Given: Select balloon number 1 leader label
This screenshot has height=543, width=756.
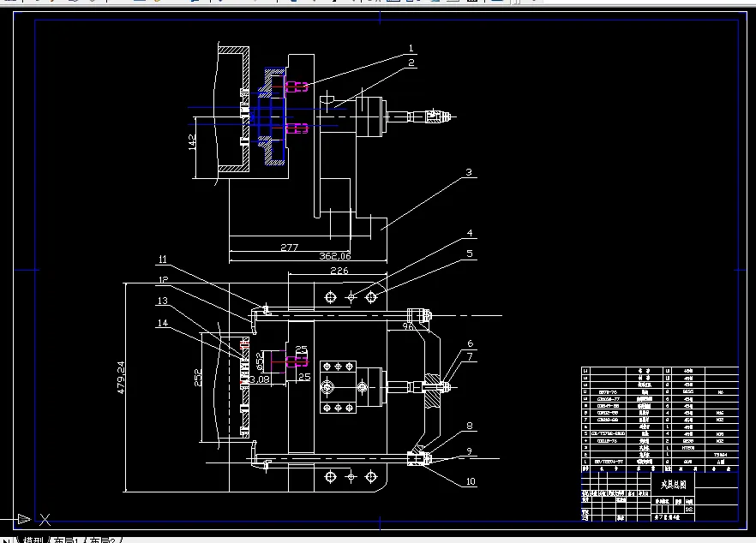Looking at the screenshot, I should [411, 48].
